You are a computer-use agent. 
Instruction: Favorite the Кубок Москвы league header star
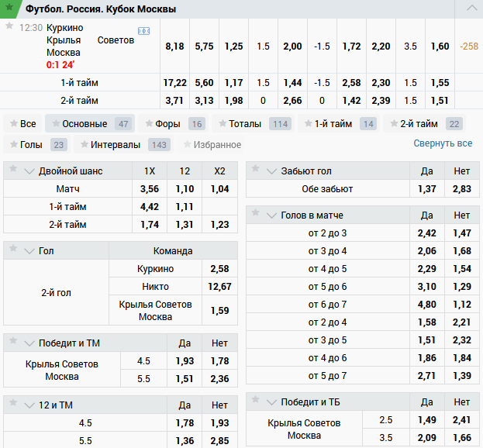[x=15, y=9]
